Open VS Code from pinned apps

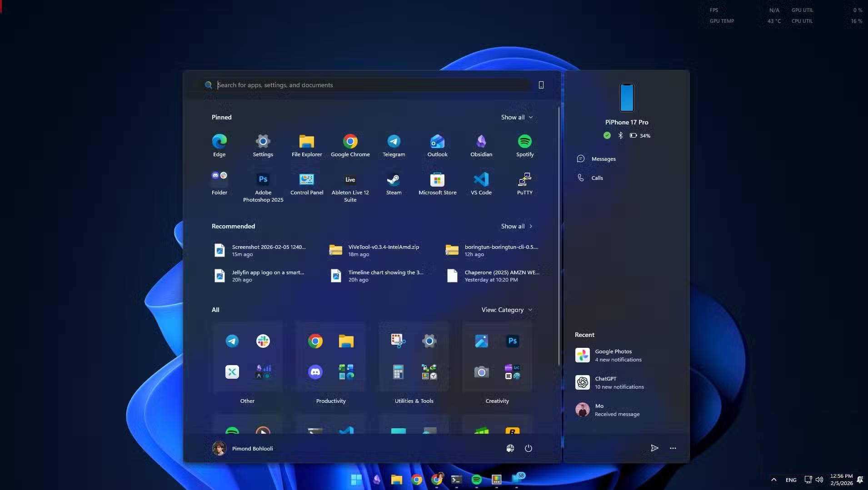(481, 184)
